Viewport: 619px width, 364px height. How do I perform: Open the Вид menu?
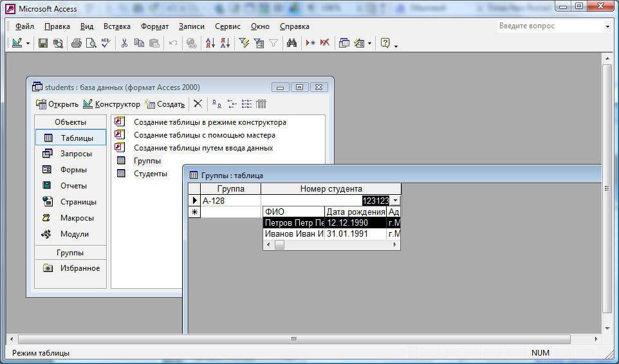click(87, 26)
